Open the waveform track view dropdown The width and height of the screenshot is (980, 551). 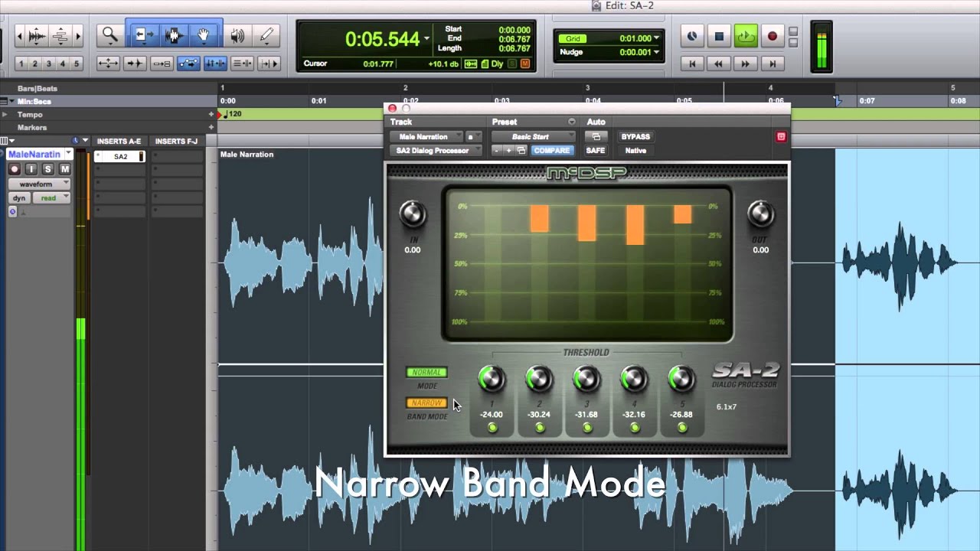coord(40,184)
